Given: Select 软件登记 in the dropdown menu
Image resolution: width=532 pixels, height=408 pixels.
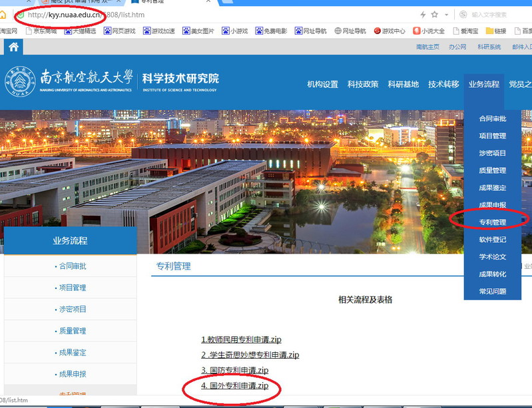Looking at the screenshot, I should 493,239.
